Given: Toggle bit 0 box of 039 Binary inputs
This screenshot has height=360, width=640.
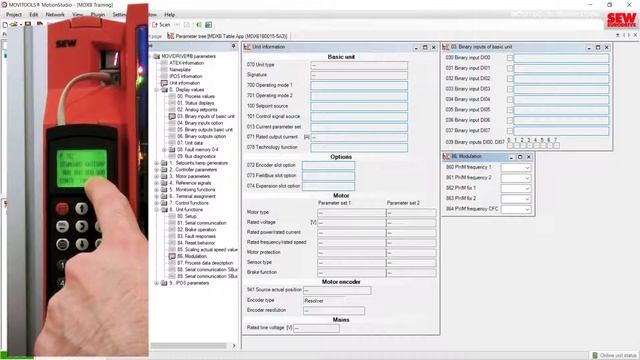Looking at the screenshot, I should tap(510, 145).
